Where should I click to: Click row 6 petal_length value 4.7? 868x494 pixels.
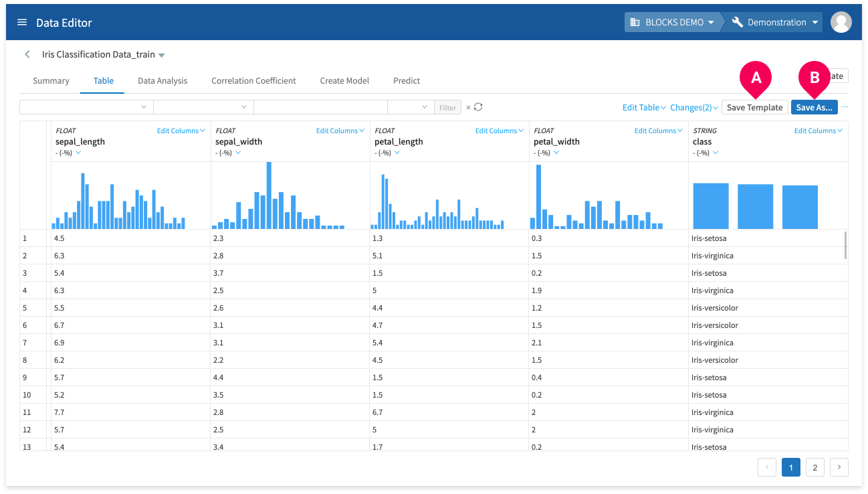coord(449,325)
